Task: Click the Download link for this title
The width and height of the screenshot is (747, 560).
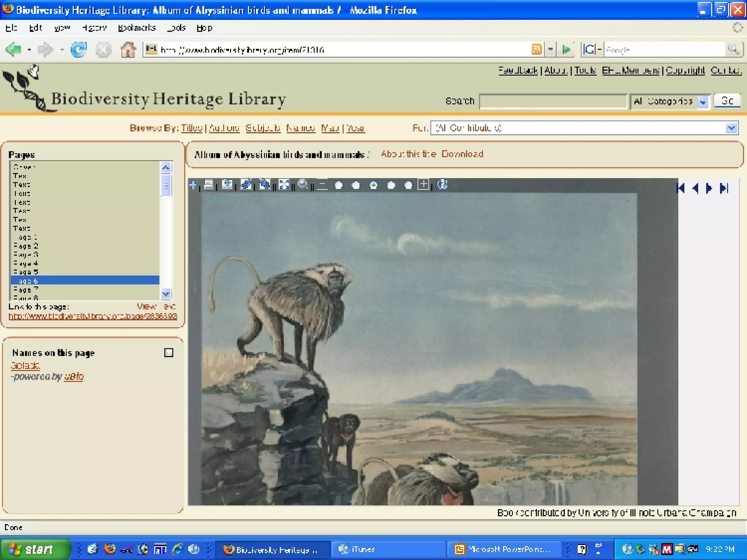Action: 462,154
